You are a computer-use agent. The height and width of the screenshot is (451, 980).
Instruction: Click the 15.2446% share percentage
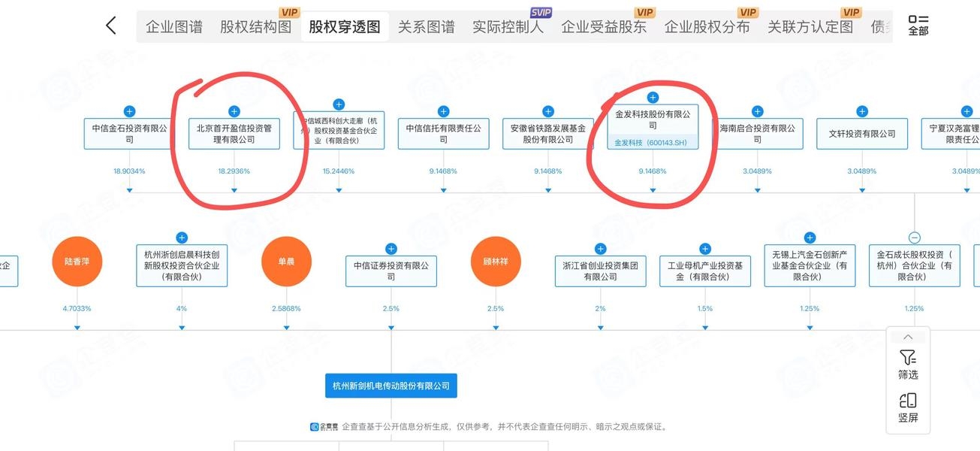coord(339,171)
